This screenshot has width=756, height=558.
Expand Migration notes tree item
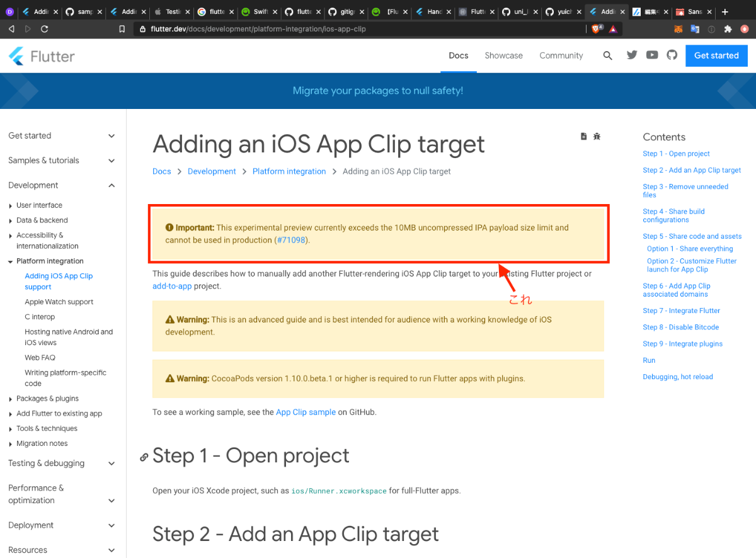point(38,443)
